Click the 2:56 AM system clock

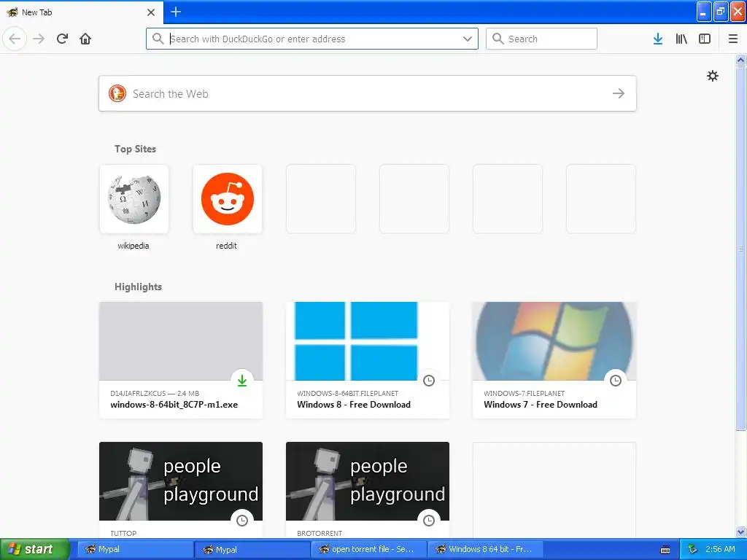pyautogui.click(x=720, y=549)
